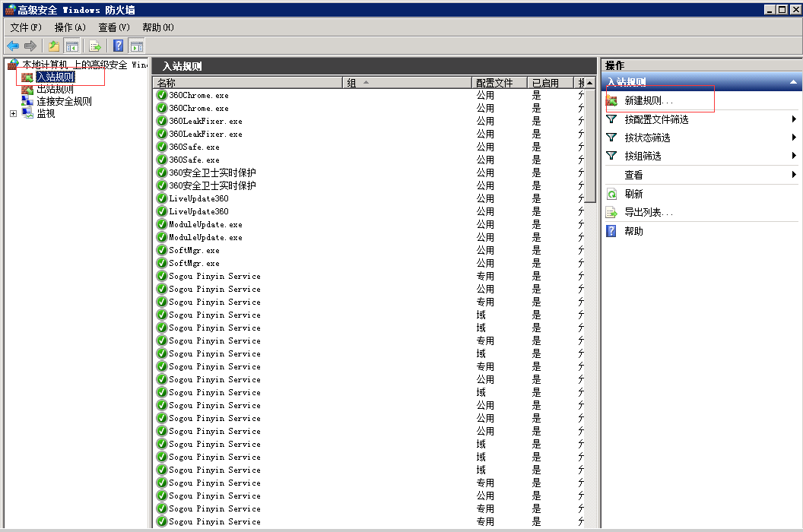Viewport: 803px width, 532px height.
Task: Click the blue Help question mark icon
Action: (119, 46)
